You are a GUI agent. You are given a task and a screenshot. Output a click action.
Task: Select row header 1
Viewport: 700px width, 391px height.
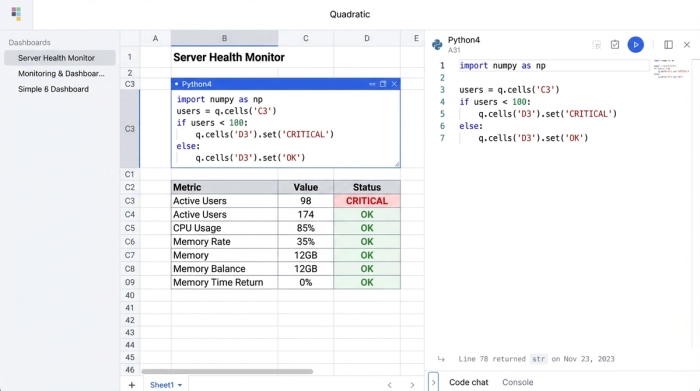coord(129,57)
